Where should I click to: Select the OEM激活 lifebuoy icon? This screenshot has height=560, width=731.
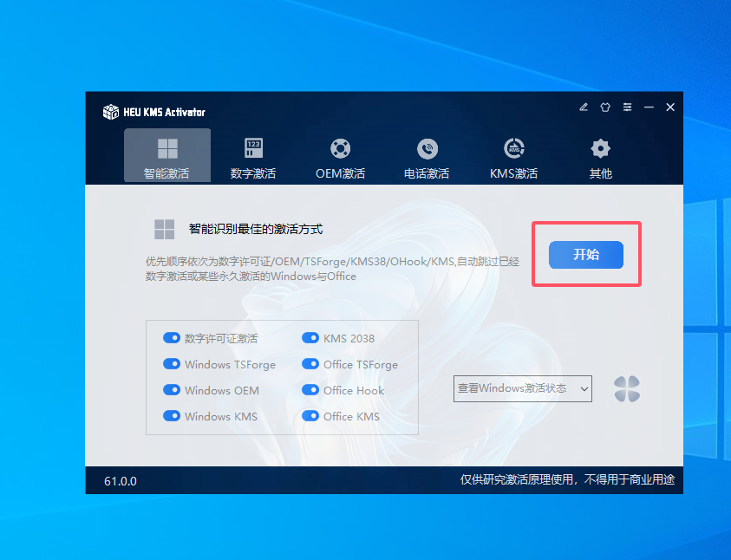340,148
